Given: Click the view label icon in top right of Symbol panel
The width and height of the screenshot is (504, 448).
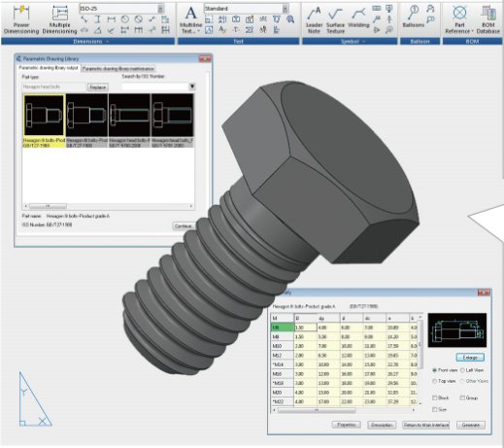Looking at the screenshot, I should [x=389, y=9].
